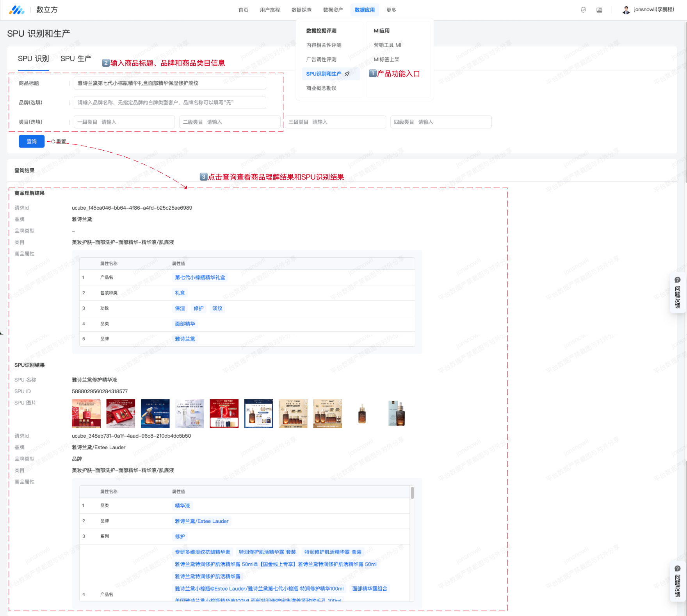Screen dimensions: 687x616
Task: Click the 面部精华 category tag
Action: (x=185, y=324)
